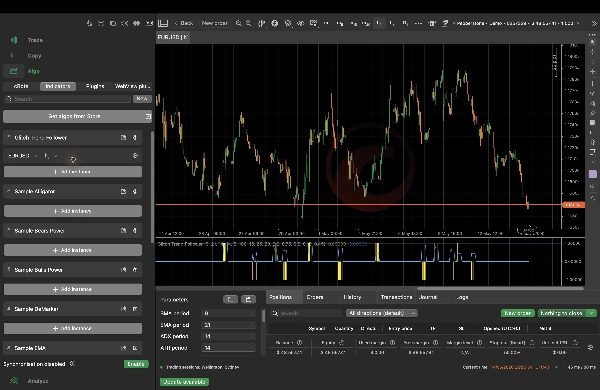Switch to the cBots tab
Image resolution: width=600 pixels, height=390 pixels.
click(21, 86)
